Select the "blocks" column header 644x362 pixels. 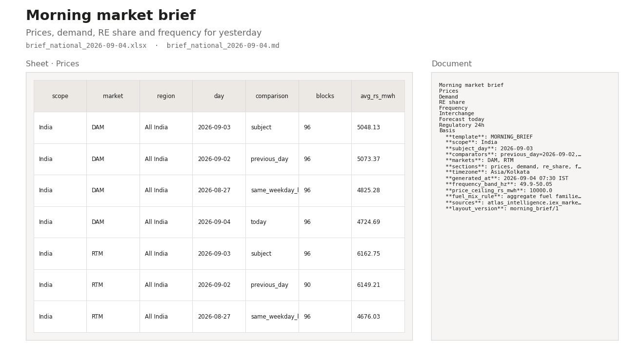pos(325,96)
